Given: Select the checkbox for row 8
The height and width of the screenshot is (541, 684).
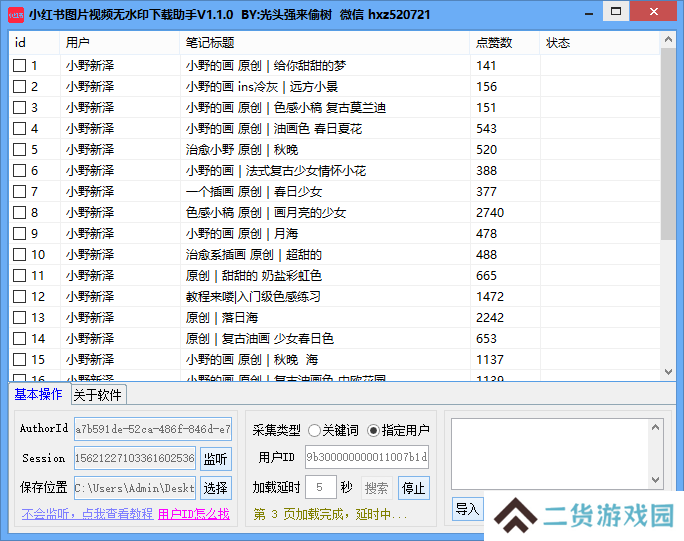Looking at the screenshot, I should click(x=19, y=212).
